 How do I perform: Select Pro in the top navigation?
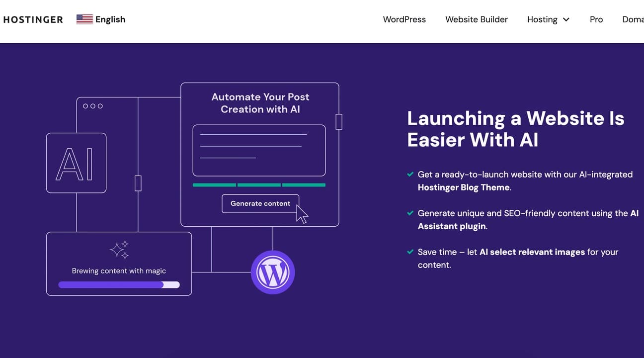(596, 19)
